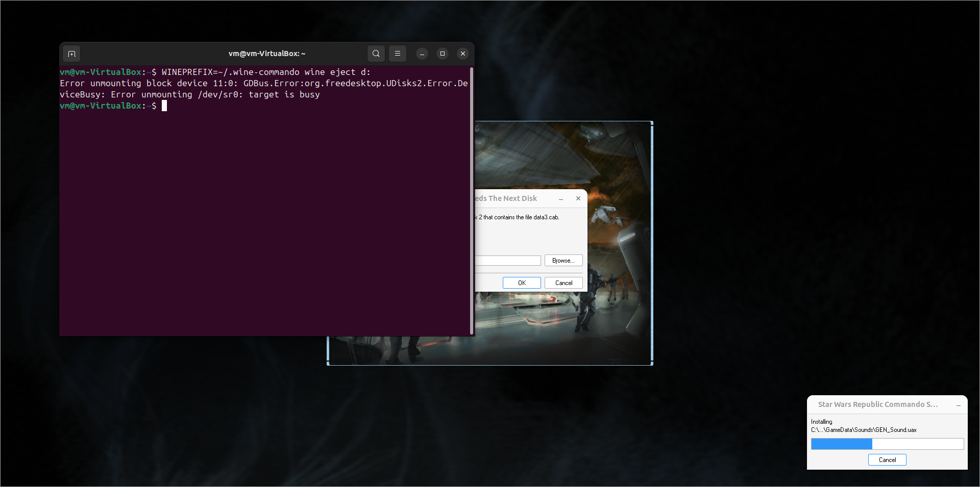Close the Next Disk dialog

click(578, 198)
